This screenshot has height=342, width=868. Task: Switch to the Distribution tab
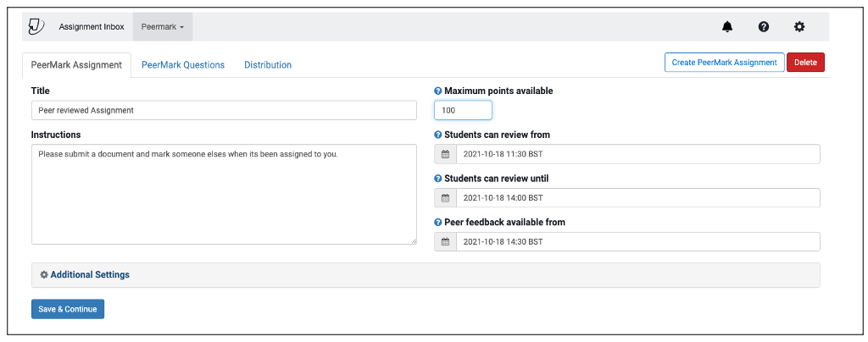(268, 64)
